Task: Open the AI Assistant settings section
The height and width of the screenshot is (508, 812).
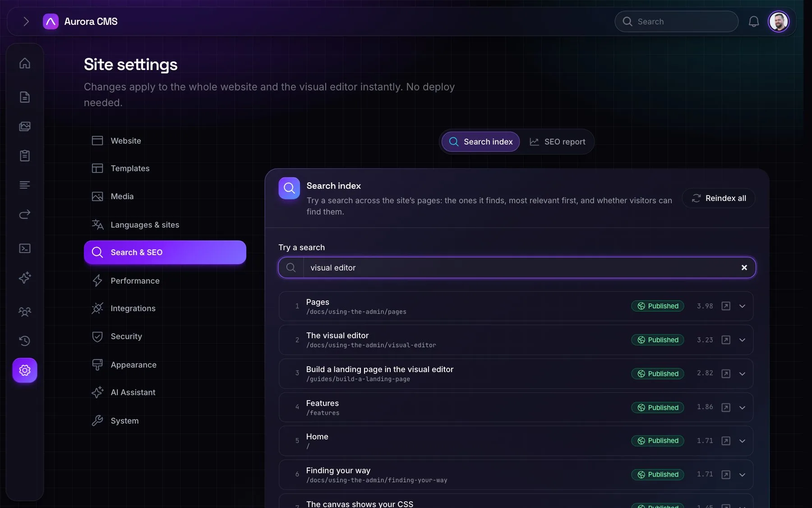Action: 165,392
